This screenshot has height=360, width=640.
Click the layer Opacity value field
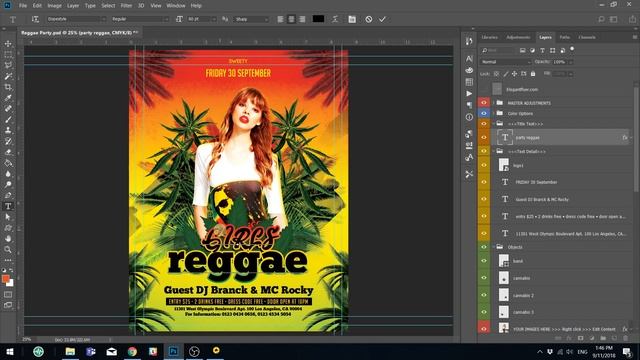tap(560, 62)
